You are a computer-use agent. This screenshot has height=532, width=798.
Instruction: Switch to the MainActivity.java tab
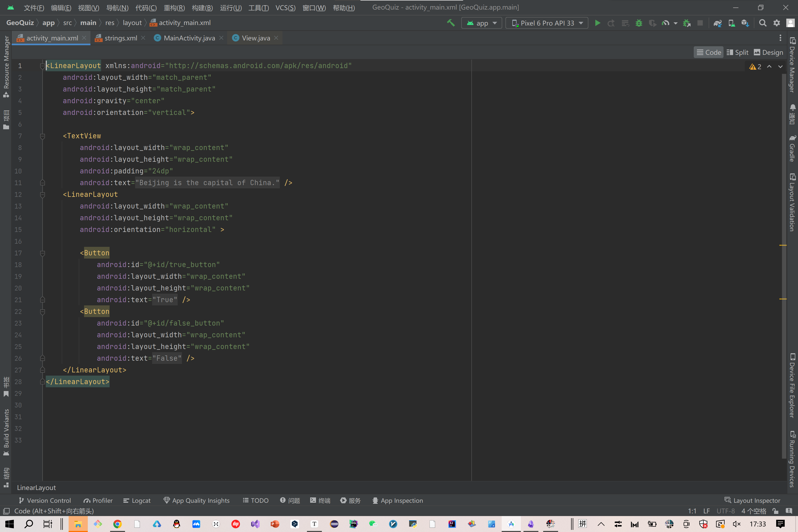click(x=189, y=38)
